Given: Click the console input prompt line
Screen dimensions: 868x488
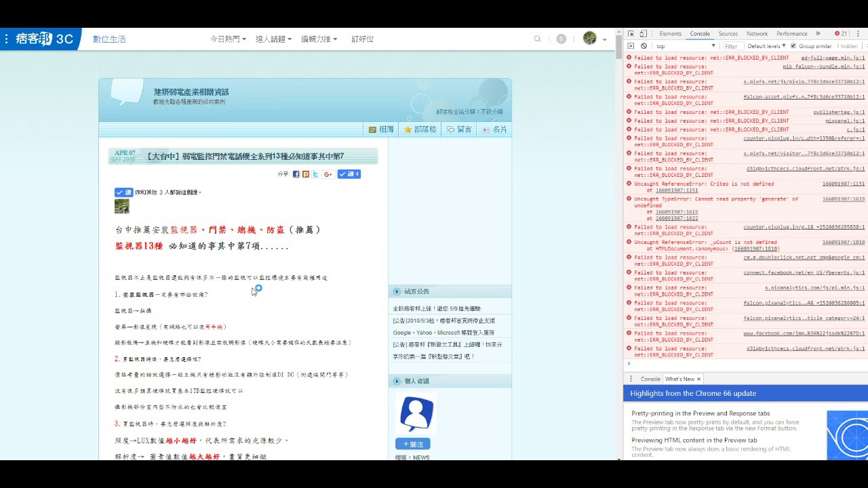Looking at the screenshot, I should [746, 363].
